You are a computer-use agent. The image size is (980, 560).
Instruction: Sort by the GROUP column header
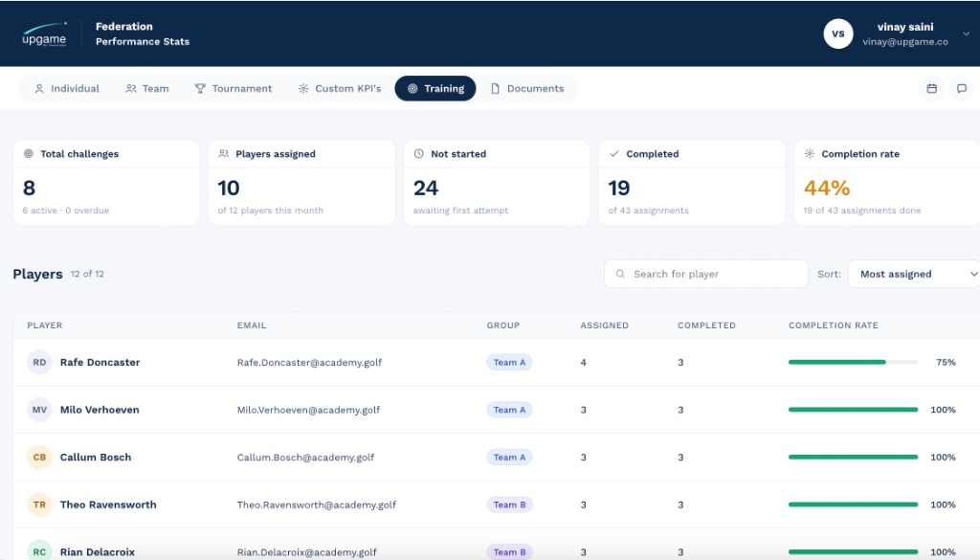pos(503,325)
